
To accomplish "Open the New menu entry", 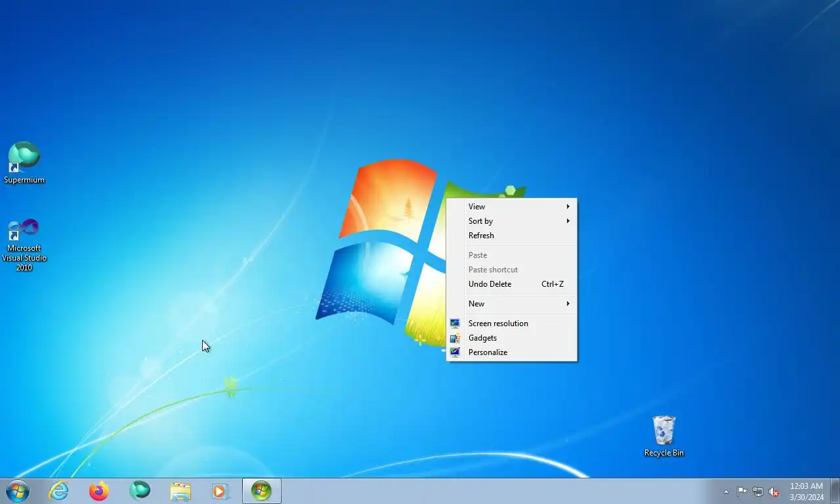I will pos(512,304).
